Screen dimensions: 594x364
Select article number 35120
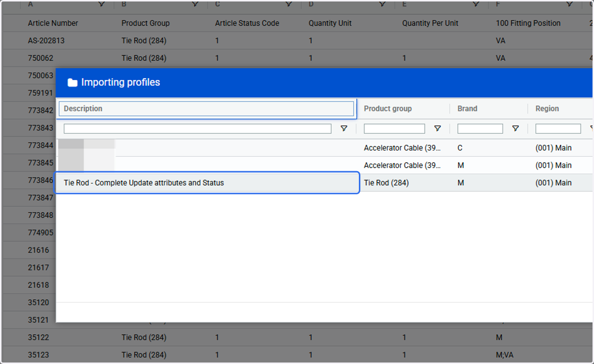pos(39,302)
